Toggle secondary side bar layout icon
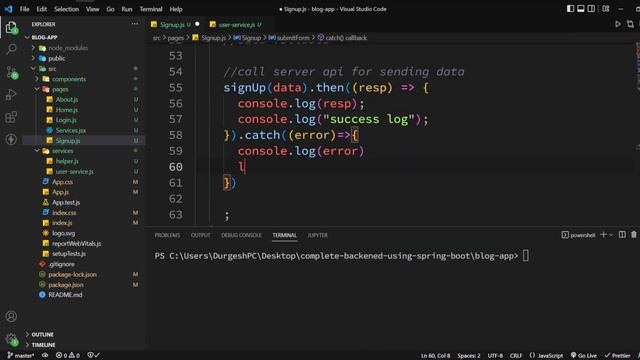The height and width of the screenshot is (360, 640). click(591, 9)
